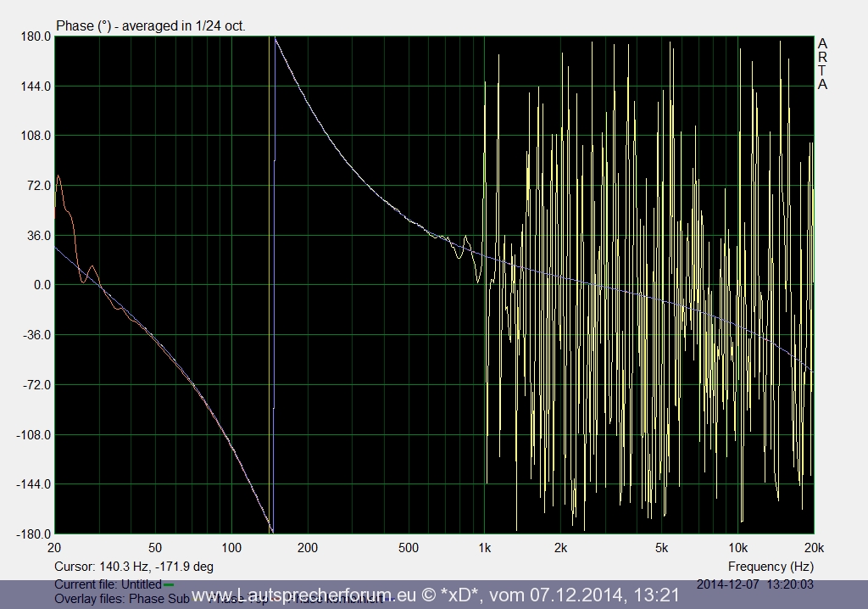Image resolution: width=868 pixels, height=609 pixels.
Task: Click the Current file Untitled label
Action: pyautogui.click(x=108, y=584)
